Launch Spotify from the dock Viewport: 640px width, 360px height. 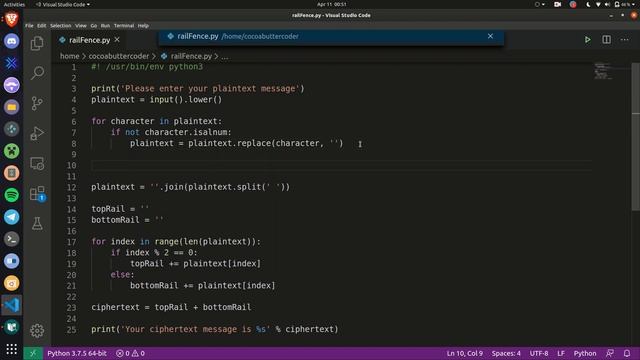pyautogui.click(x=11, y=195)
